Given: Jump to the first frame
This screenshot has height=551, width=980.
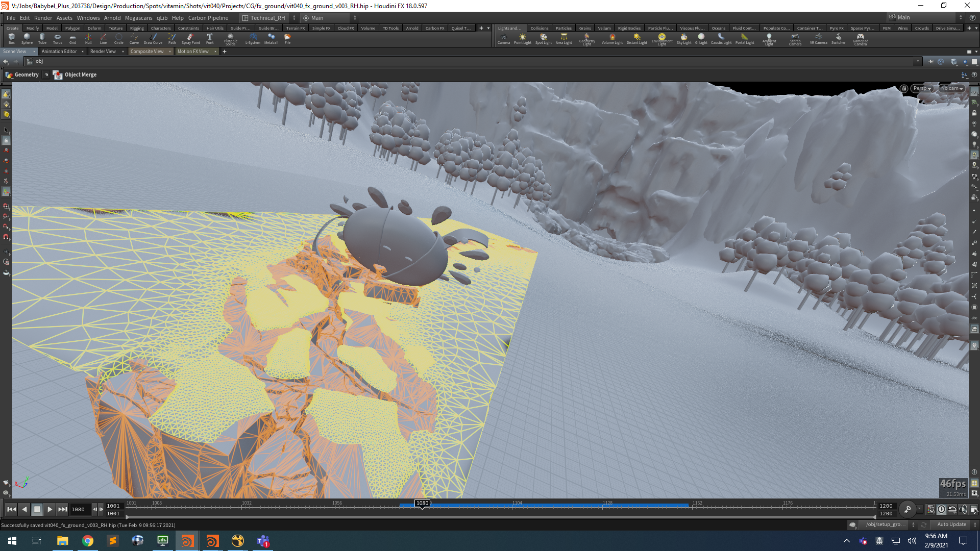Looking at the screenshot, I should pos(11,509).
